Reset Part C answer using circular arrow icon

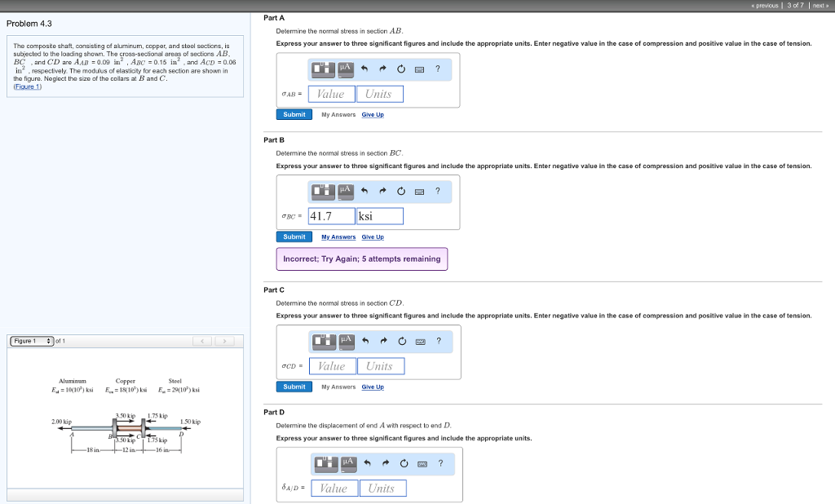[400, 342]
